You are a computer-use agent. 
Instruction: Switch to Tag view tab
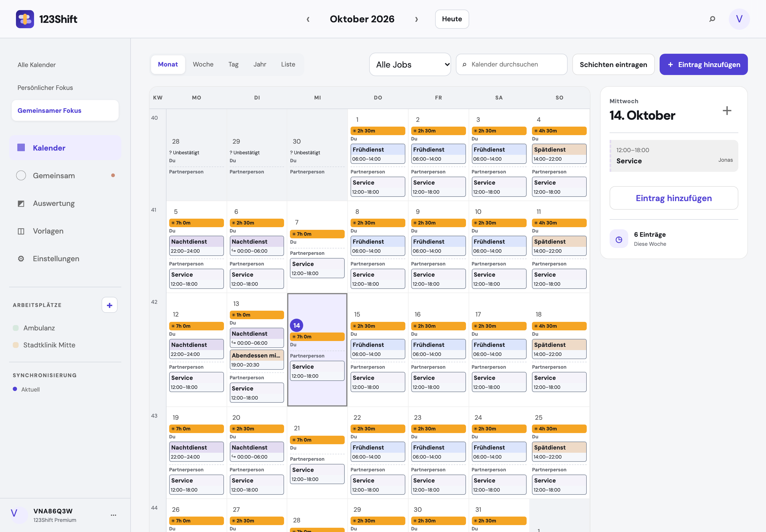click(233, 64)
